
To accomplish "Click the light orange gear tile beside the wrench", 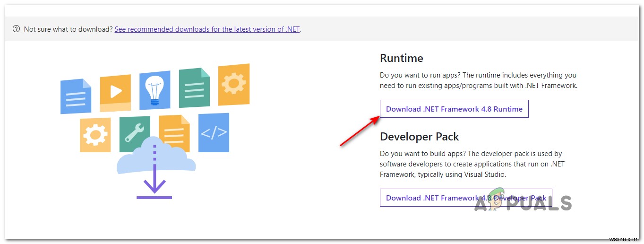I will click(95, 135).
